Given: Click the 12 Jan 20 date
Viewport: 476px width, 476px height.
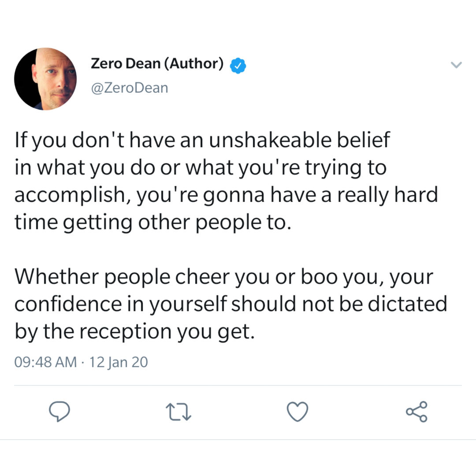Looking at the screenshot, I should coord(119,362).
